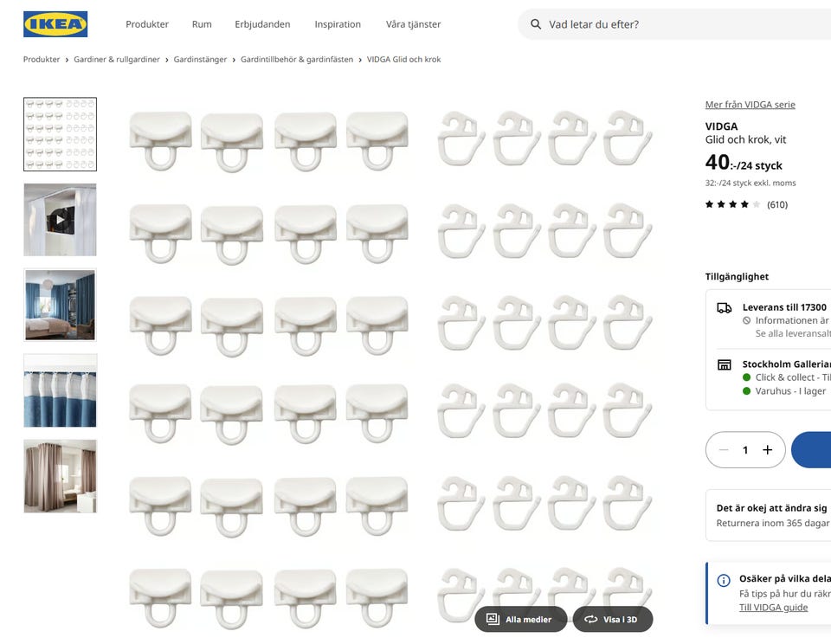831x644 pixels.
Task: Click 'Leverans till 17300' delivery text
Action: click(784, 307)
